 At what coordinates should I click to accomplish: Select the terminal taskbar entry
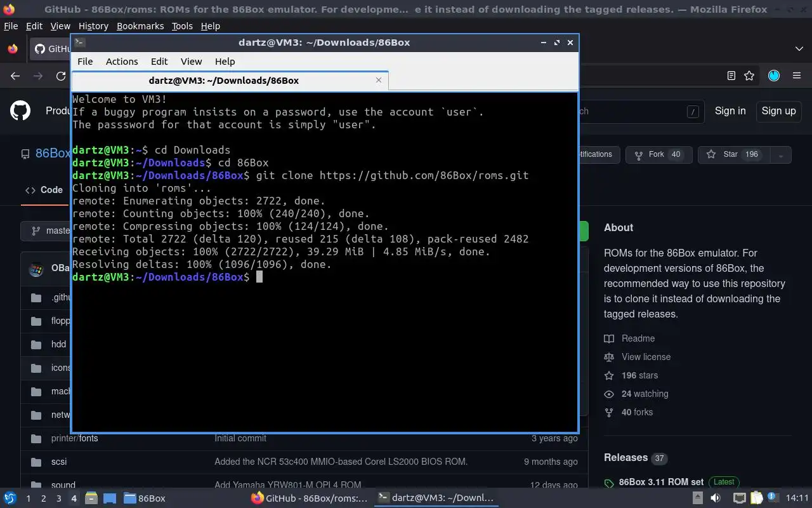coord(436,498)
